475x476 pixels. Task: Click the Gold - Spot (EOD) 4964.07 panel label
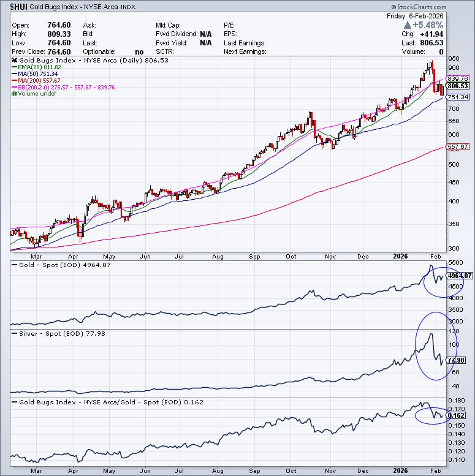[x=65, y=265]
